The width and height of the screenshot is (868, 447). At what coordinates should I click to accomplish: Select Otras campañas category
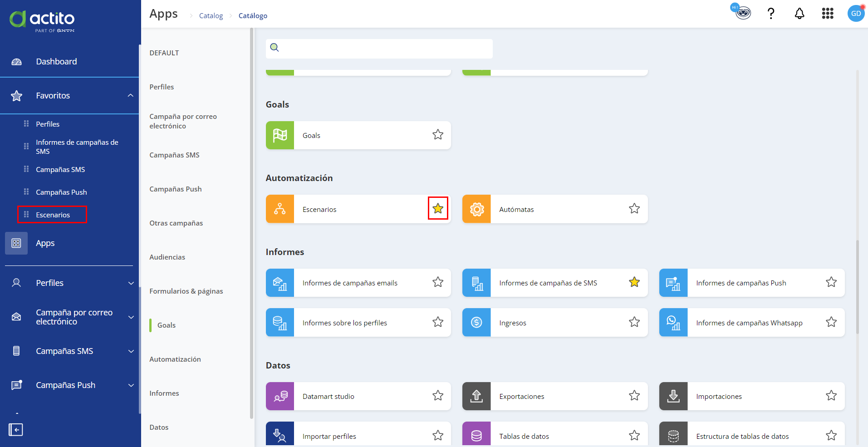click(x=176, y=223)
